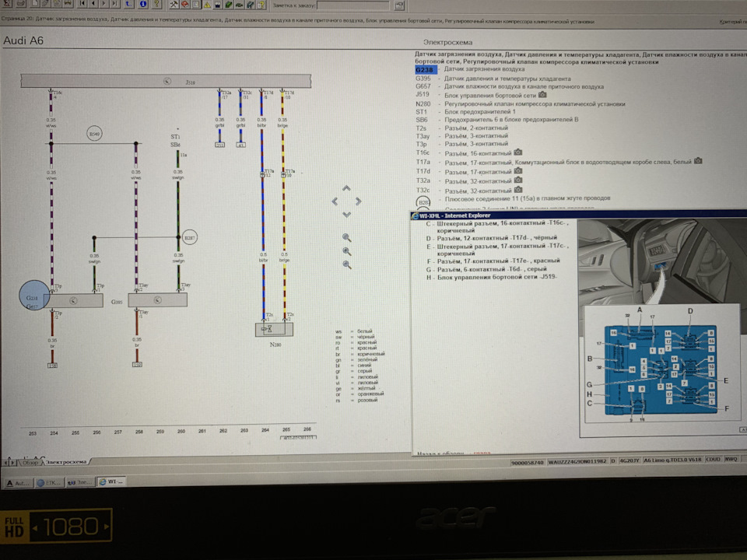
Task: Click B549 connection circle
Action: coord(94,134)
